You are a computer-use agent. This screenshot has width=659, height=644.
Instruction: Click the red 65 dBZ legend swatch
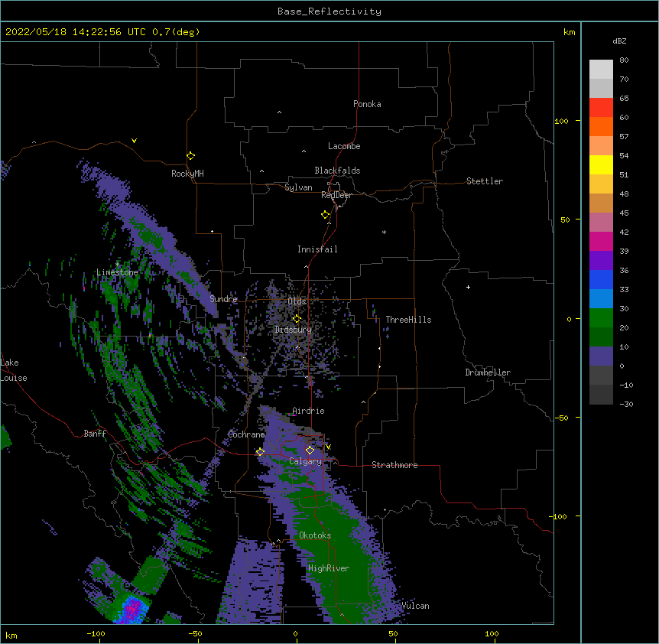pyautogui.click(x=601, y=108)
